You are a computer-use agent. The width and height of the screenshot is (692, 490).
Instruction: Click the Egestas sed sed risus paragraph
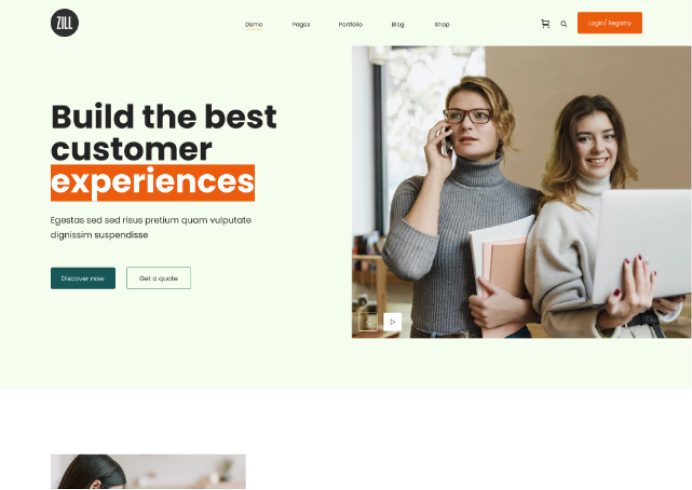coord(150,227)
